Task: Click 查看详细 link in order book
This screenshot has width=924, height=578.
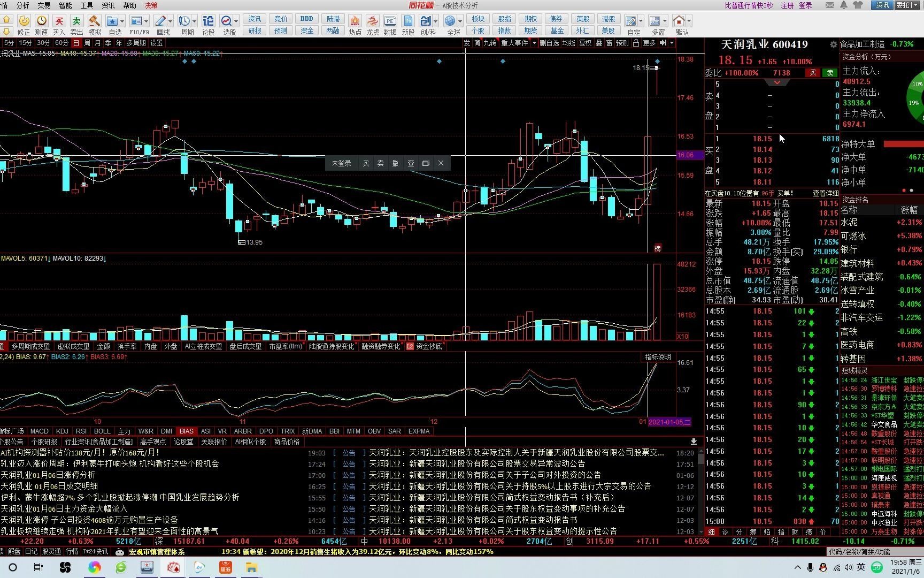Action: tap(826, 193)
